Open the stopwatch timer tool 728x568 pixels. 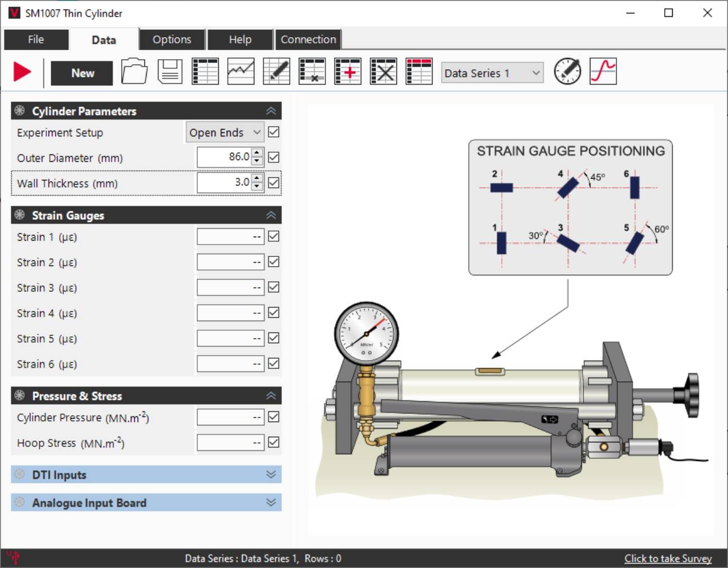tap(566, 72)
